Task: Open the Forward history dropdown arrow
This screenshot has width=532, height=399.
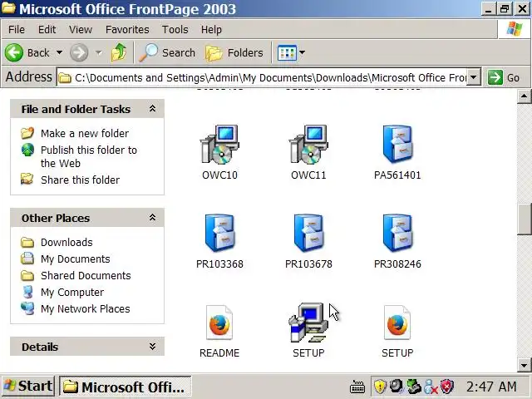Action: click(99, 53)
